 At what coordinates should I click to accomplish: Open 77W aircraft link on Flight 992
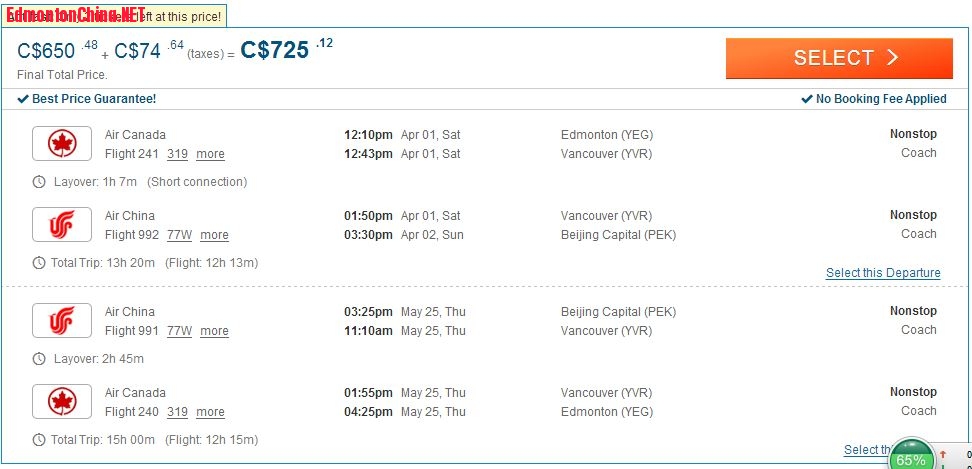coord(180,235)
